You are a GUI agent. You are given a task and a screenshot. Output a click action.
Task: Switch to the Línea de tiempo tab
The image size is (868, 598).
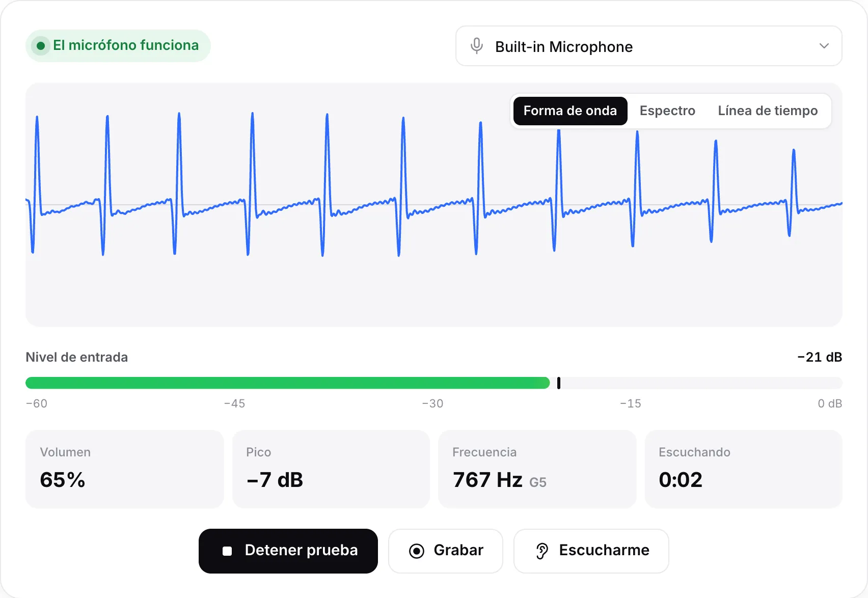(x=768, y=111)
